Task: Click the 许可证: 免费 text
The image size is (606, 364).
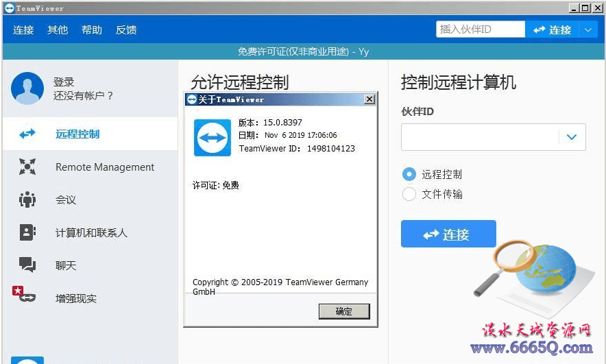Action: click(x=216, y=186)
